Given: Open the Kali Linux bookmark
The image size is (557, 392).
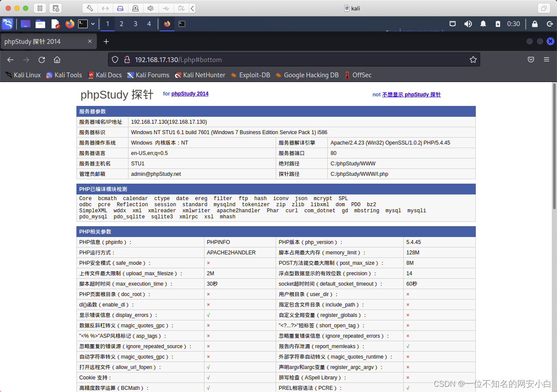Looking at the screenshot, I should click(x=23, y=75).
